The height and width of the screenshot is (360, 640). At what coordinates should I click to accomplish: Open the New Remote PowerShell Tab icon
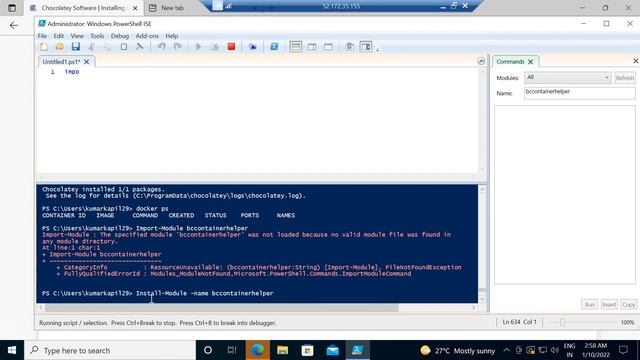click(x=253, y=47)
